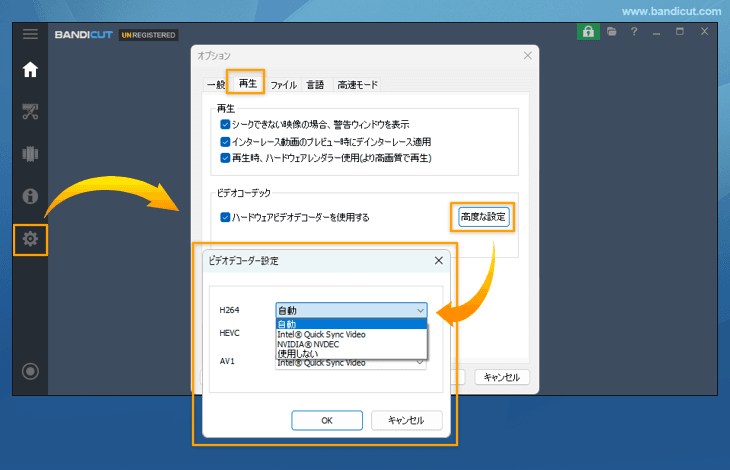730x470 pixels.
Task: Go to the Home screen icon
Action: tap(30, 70)
